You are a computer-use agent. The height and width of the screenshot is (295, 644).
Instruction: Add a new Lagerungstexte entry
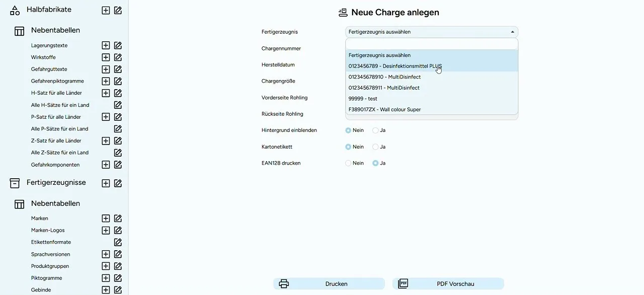[106, 45]
